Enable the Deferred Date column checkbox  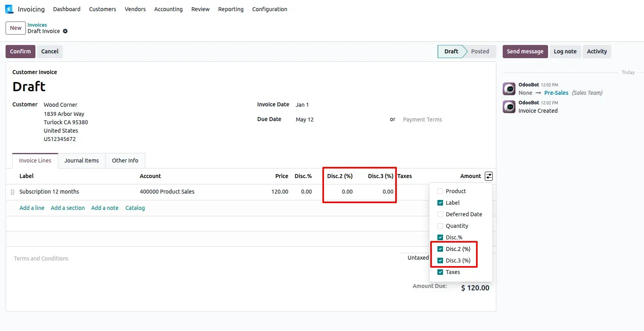tap(440, 214)
